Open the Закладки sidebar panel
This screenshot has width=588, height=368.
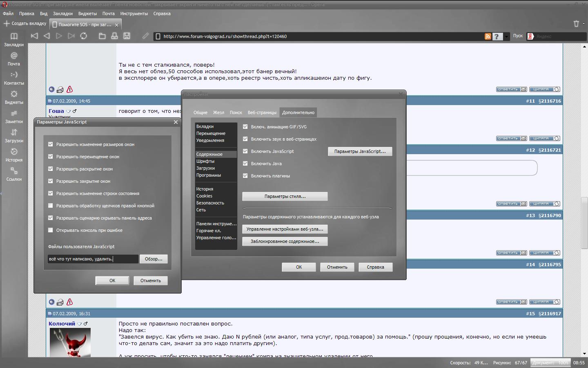click(14, 40)
